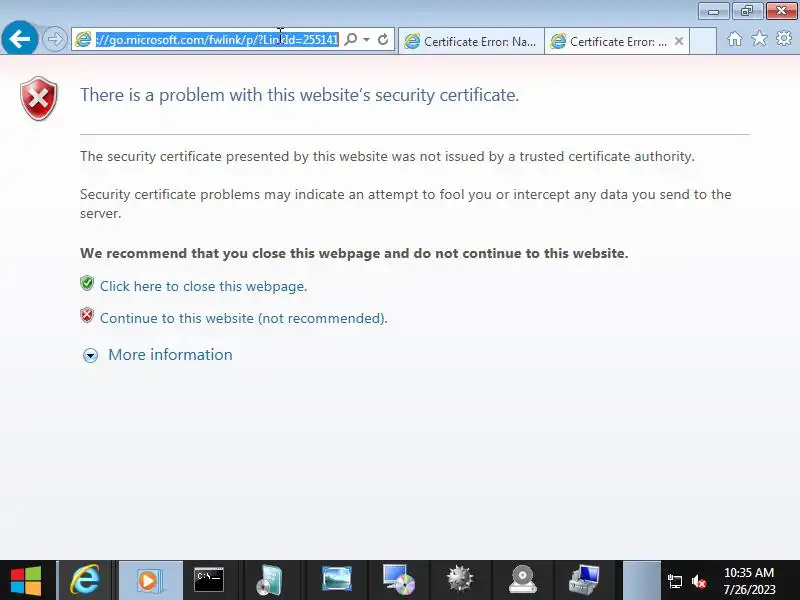Click the network status tray icon

(674, 581)
